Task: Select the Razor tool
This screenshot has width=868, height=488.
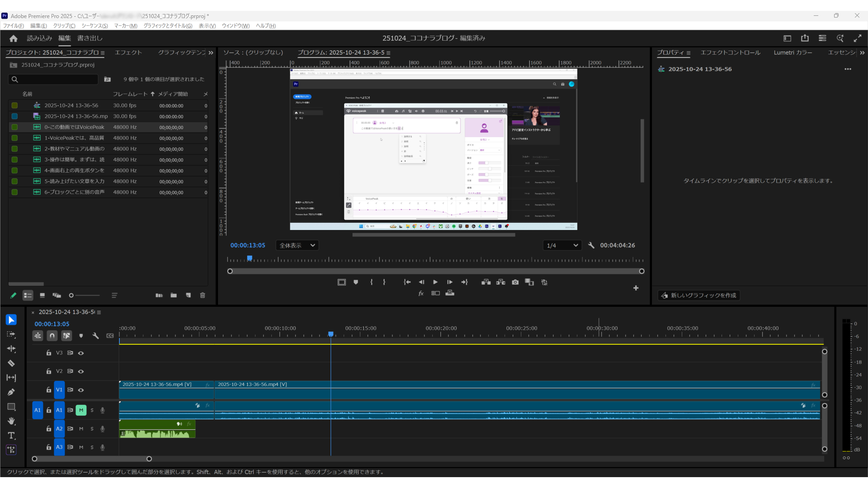Action: tap(11, 363)
